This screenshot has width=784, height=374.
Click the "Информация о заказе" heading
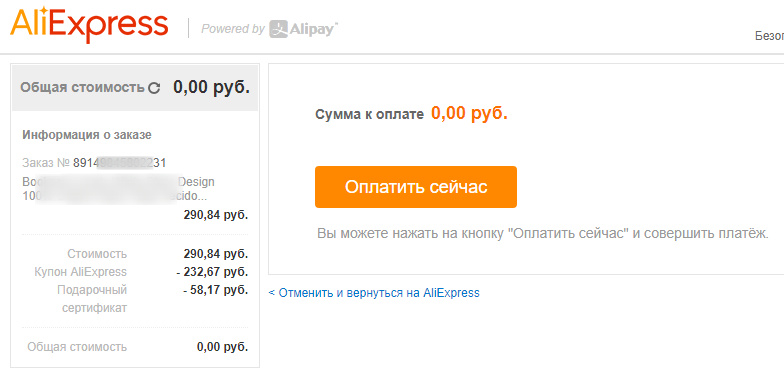(x=87, y=135)
